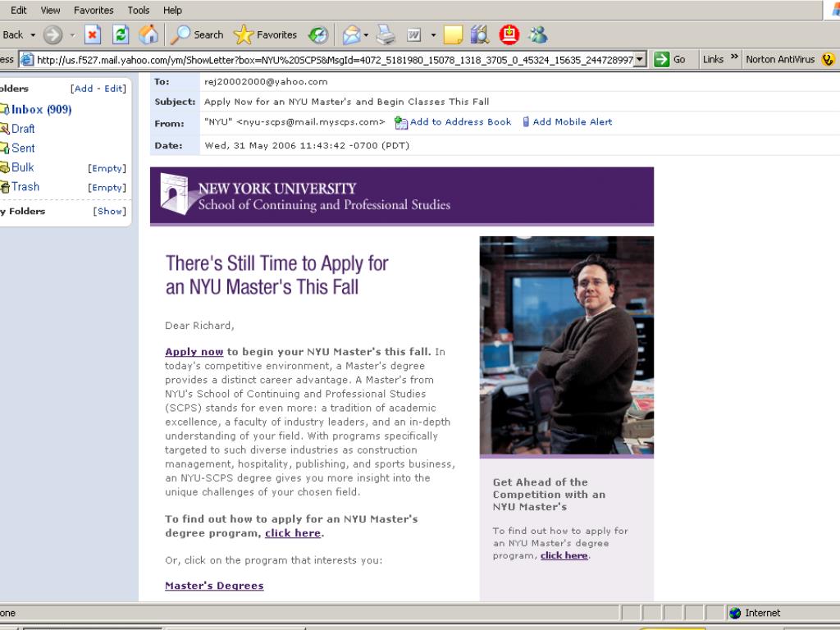Viewport: 840px width, 630px height.
Task: Open the Favorites menu
Action: [94, 10]
